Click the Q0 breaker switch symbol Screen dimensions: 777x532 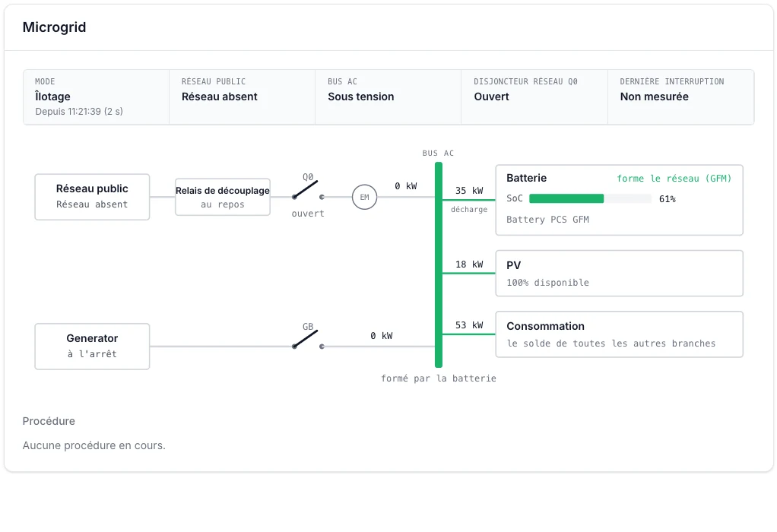pos(308,191)
